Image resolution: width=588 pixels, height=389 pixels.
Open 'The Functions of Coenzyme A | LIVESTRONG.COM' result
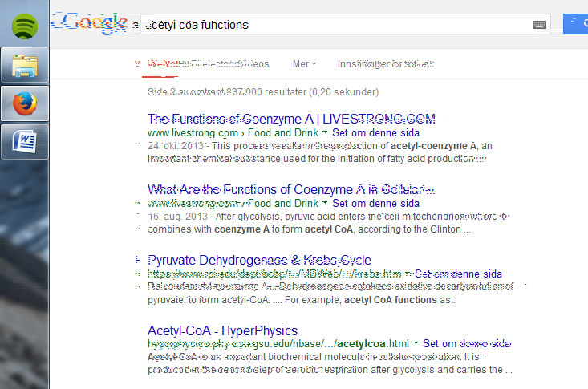[291, 120]
